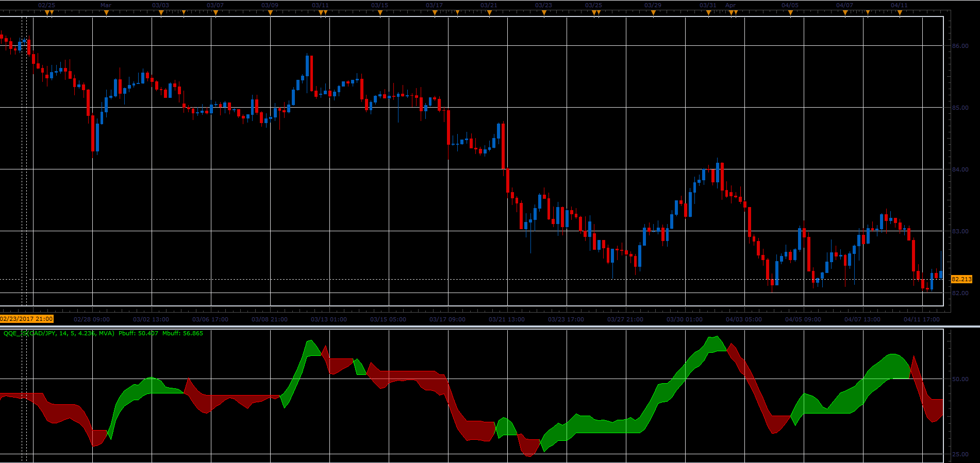Click the 86.00 price axis label
Screen dimensions: 980x463
point(960,46)
